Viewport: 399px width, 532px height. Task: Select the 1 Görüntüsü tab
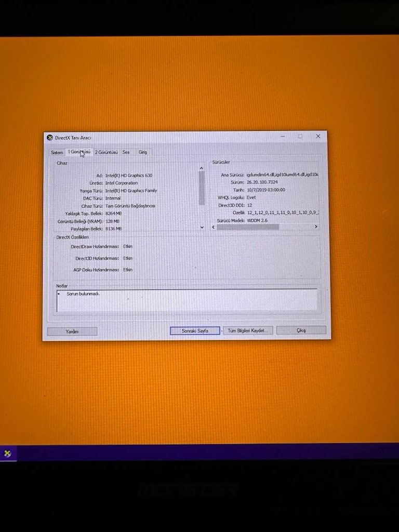point(79,152)
